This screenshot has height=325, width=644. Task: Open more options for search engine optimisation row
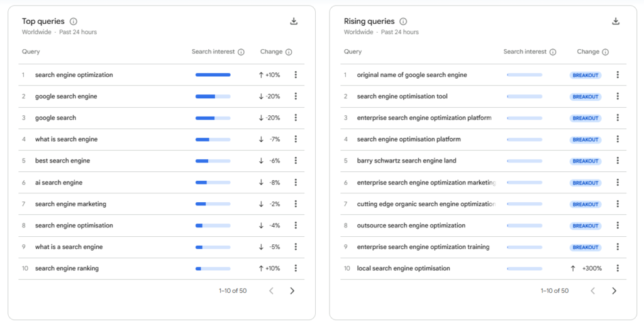[296, 225]
